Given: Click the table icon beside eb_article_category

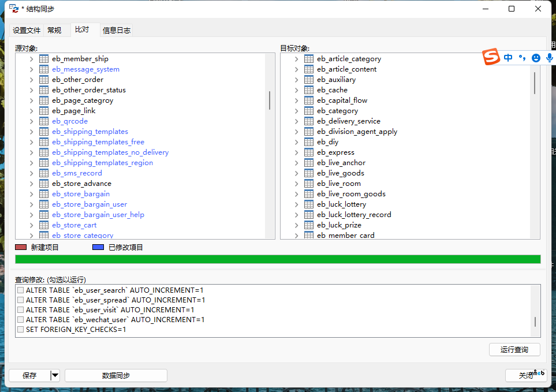Looking at the screenshot, I should point(309,59).
